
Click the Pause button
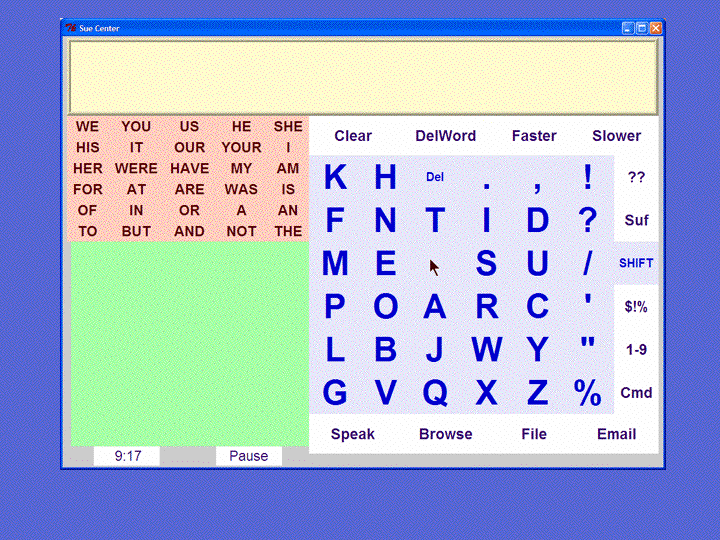tap(248, 456)
